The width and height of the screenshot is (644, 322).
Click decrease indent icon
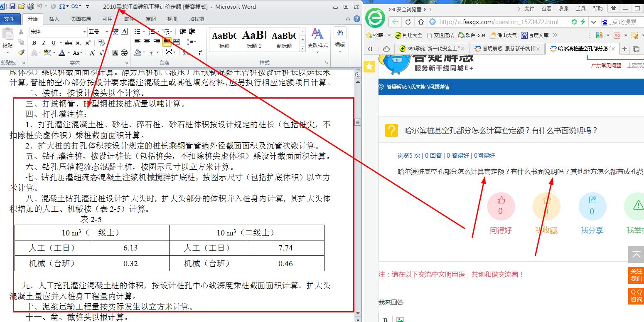[x=182, y=32]
